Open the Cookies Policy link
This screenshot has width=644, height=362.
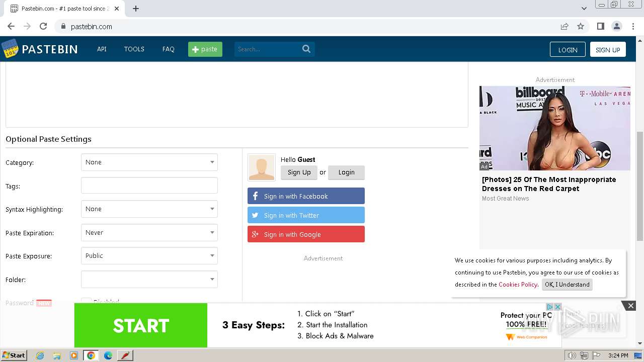tap(518, 285)
